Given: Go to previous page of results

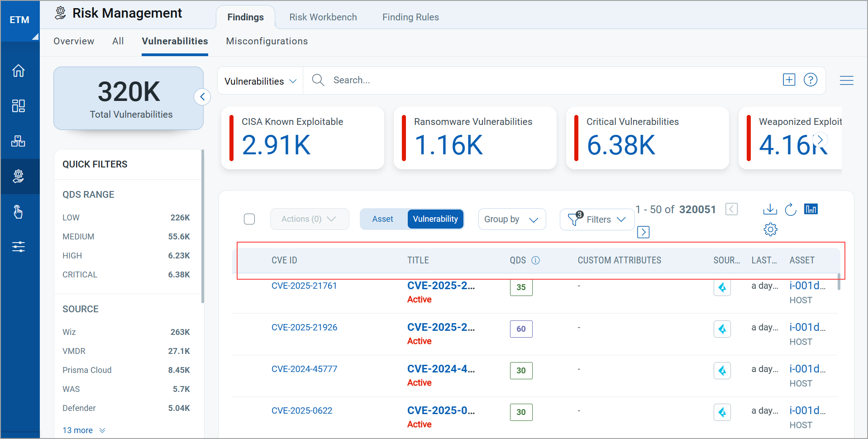Looking at the screenshot, I should pyautogui.click(x=731, y=209).
